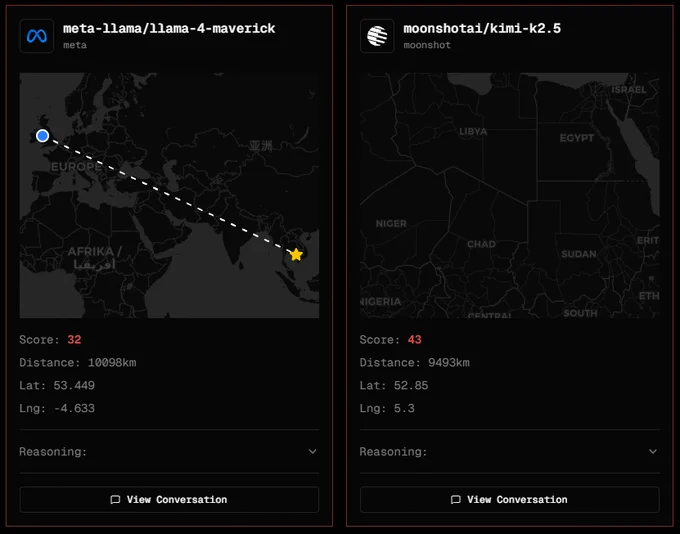Click the score value 43
The image size is (680, 534).
tap(415, 340)
